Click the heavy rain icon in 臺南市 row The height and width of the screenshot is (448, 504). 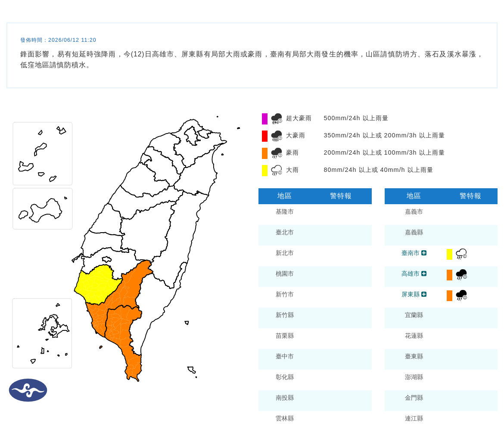point(461,254)
